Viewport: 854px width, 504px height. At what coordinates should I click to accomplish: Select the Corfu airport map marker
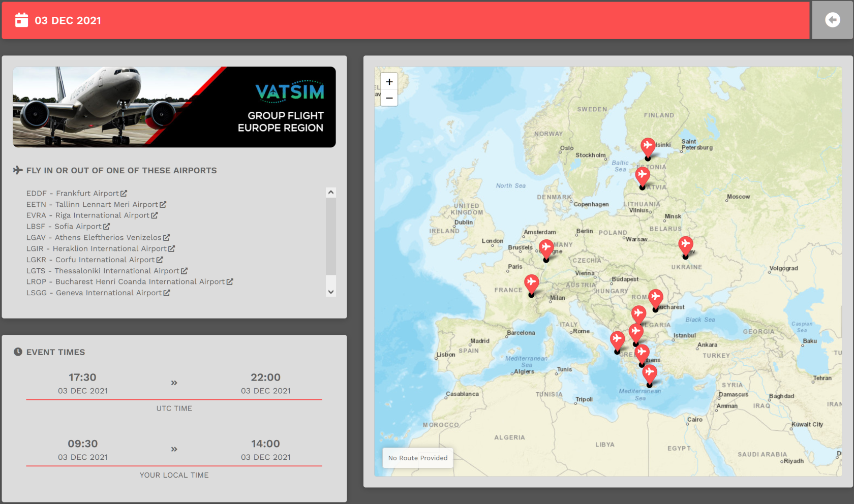(x=617, y=341)
